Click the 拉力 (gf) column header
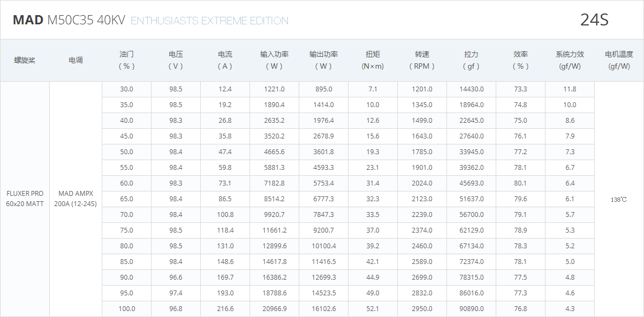 [471, 61]
